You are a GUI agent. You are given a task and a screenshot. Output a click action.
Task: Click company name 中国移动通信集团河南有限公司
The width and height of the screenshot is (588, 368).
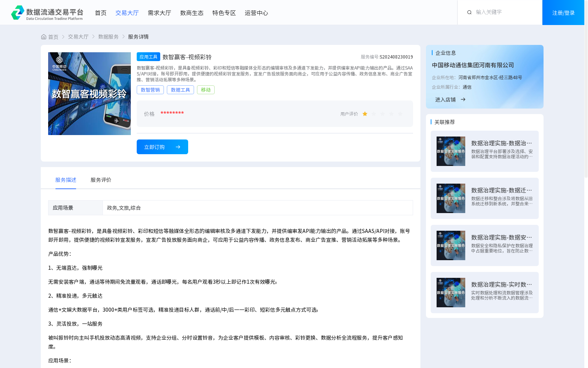coord(473,65)
